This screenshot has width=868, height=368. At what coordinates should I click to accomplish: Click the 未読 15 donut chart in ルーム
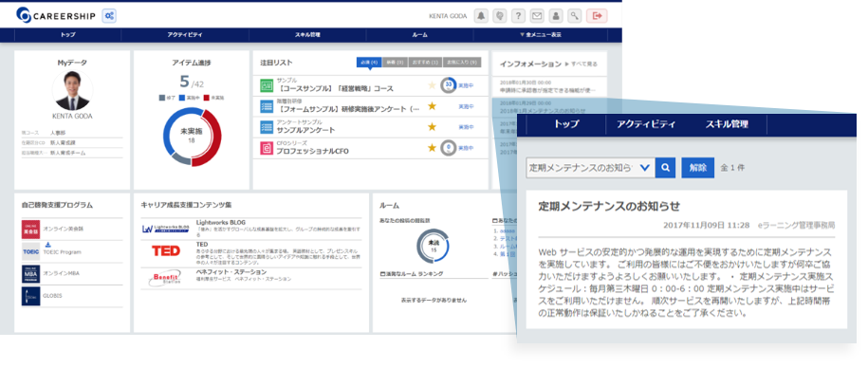pyautogui.click(x=433, y=246)
